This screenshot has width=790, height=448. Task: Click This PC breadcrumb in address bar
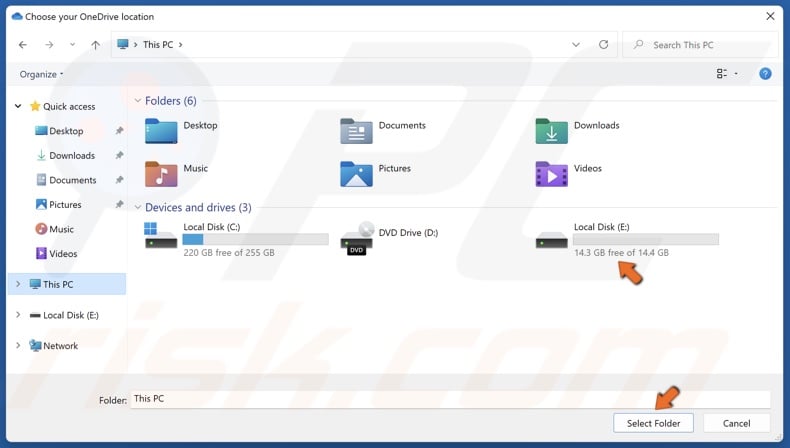click(158, 44)
